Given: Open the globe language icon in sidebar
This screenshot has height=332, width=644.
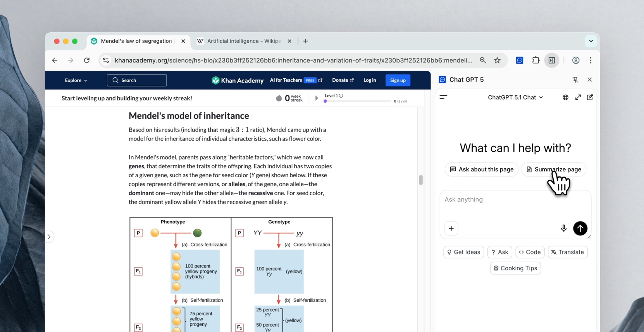Looking at the screenshot, I should point(565,97).
